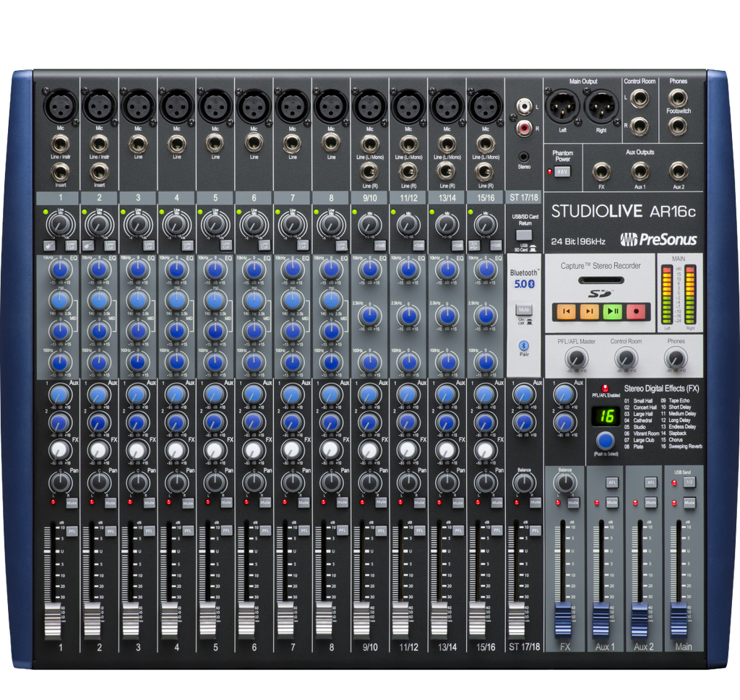Click the channel 1 XLR mic input
This screenshot has width=740, height=700.
tap(61, 107)
